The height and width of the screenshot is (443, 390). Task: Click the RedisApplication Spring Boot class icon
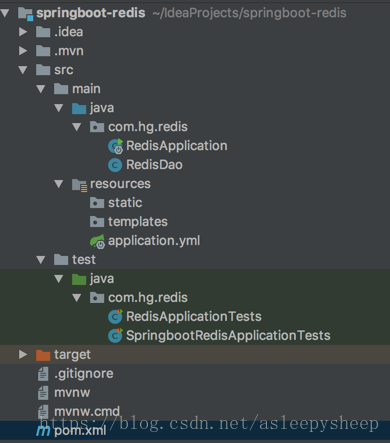pyautogui.click(x=115, y=146)
